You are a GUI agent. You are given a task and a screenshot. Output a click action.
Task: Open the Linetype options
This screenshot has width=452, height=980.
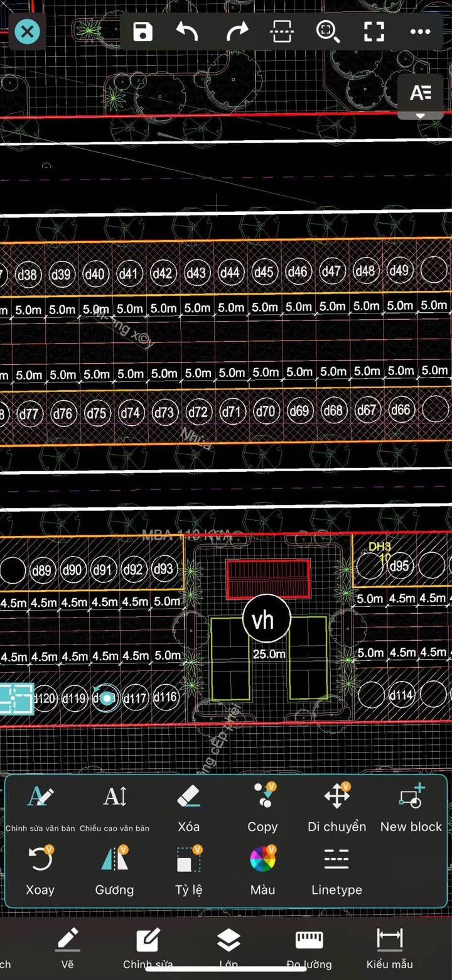point(336,870)
